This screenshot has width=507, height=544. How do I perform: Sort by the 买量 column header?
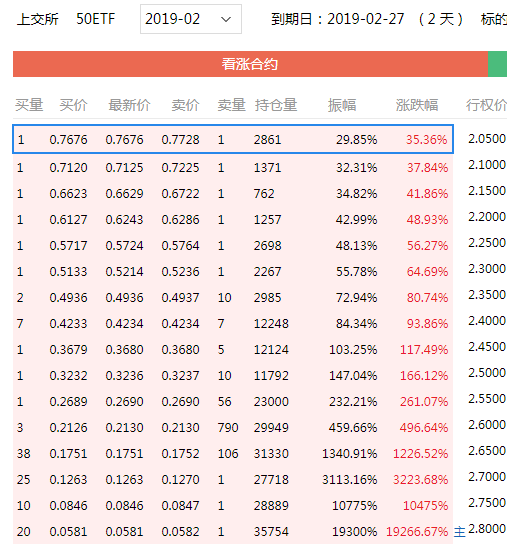29,105
